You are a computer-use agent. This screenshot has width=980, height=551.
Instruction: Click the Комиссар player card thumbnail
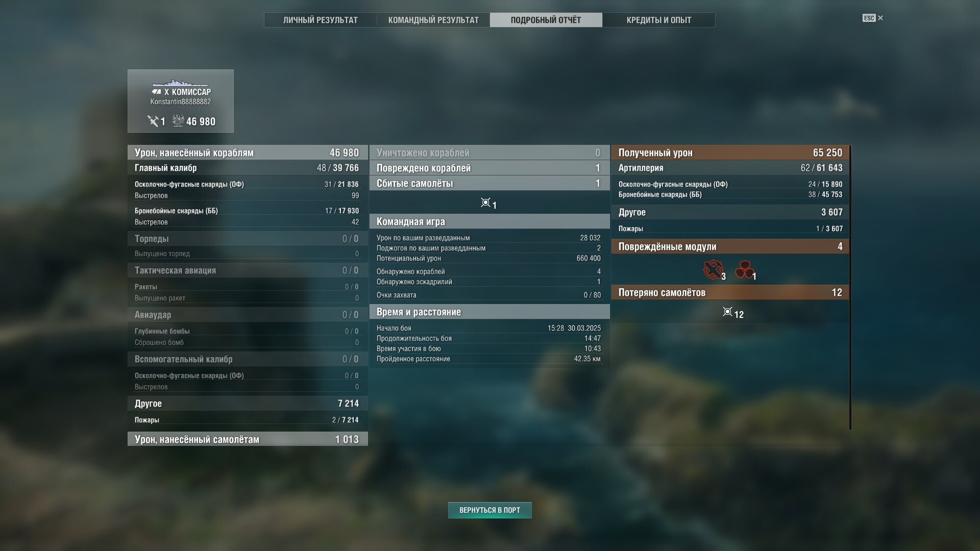(x=181, y=101)
